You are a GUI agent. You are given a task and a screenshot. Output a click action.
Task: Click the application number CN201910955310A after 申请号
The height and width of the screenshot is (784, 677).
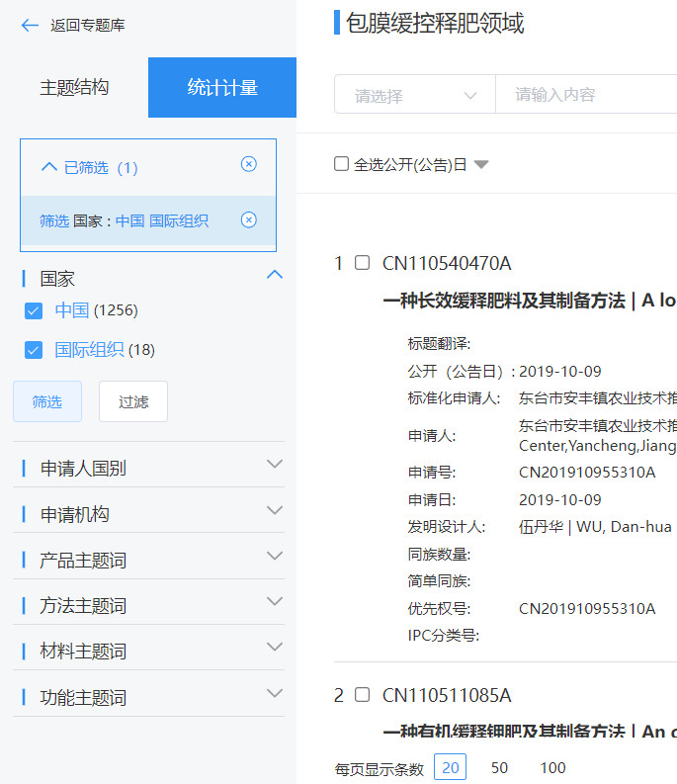587,472
